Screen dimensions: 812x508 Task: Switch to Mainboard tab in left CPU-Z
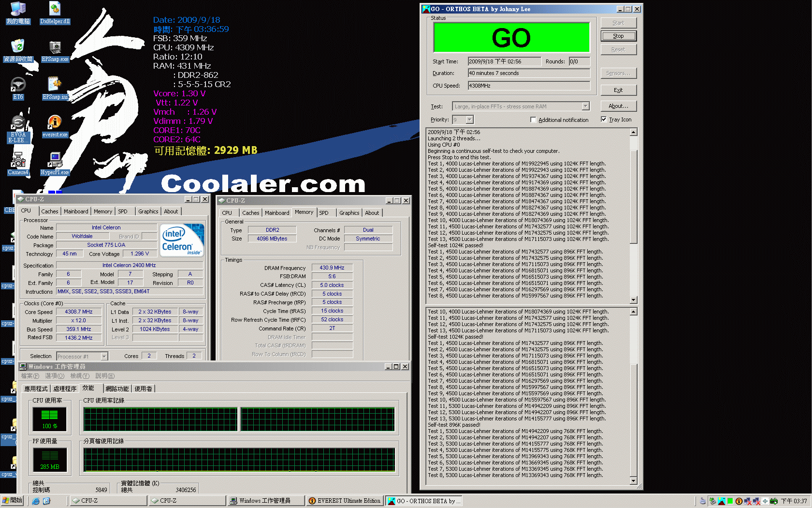click(x=76, y=211)
